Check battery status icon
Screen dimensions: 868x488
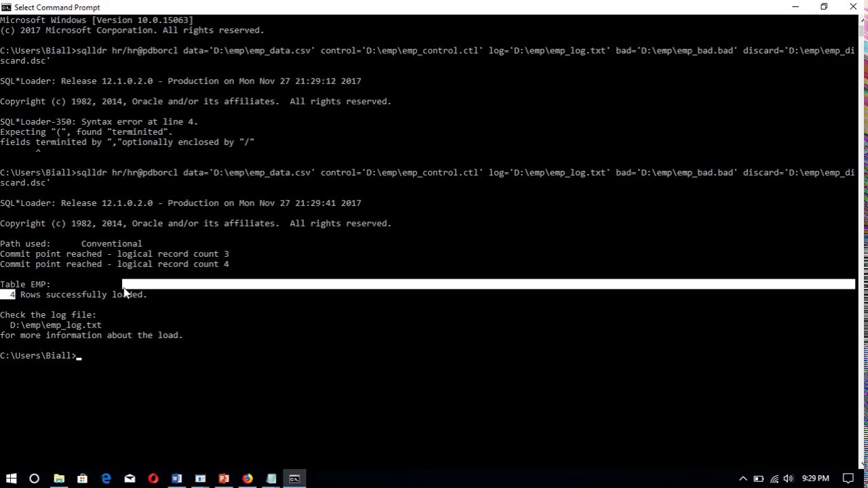point(758,479)
